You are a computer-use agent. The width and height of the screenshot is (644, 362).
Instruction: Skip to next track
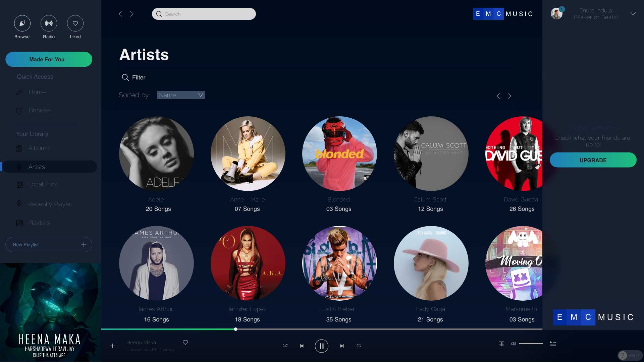coord(342,346)
